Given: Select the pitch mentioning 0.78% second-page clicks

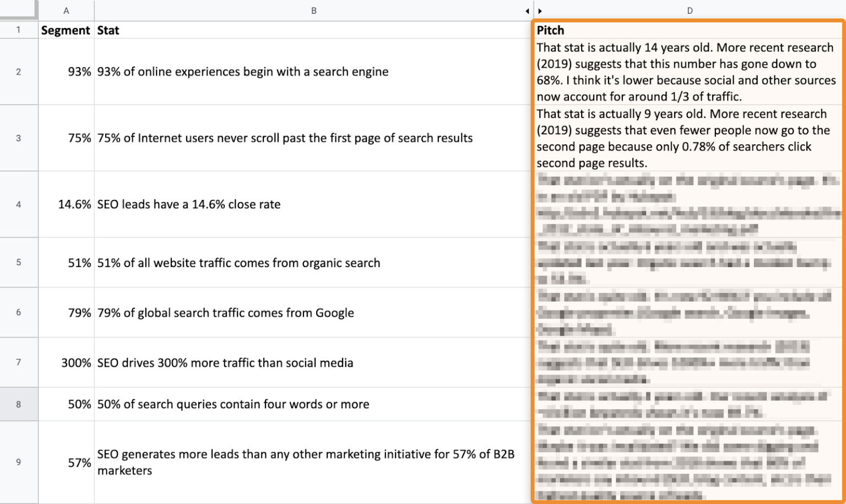Looking at the screenshot, I should point(683,138).
